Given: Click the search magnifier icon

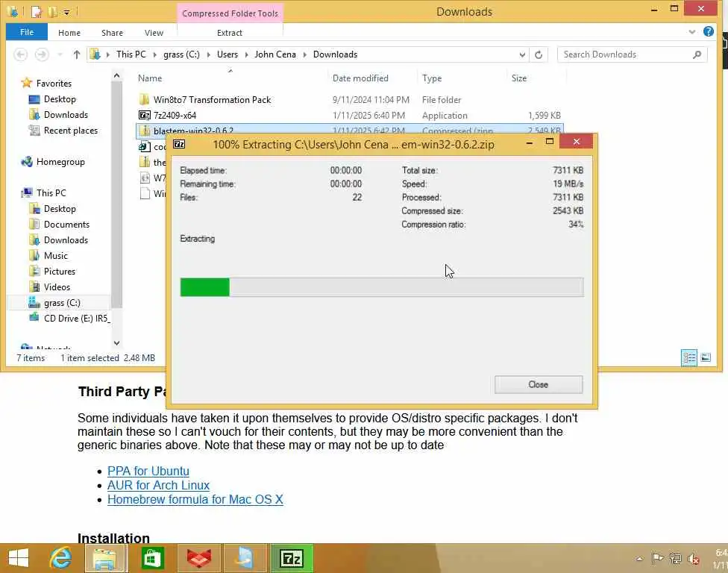Looking at the screenshot, I should pos(697,54).
